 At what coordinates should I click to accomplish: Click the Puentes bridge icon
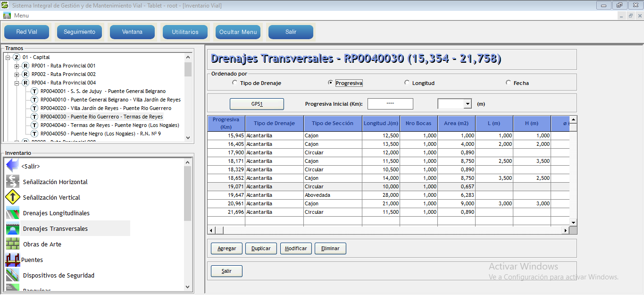point(12,260)
